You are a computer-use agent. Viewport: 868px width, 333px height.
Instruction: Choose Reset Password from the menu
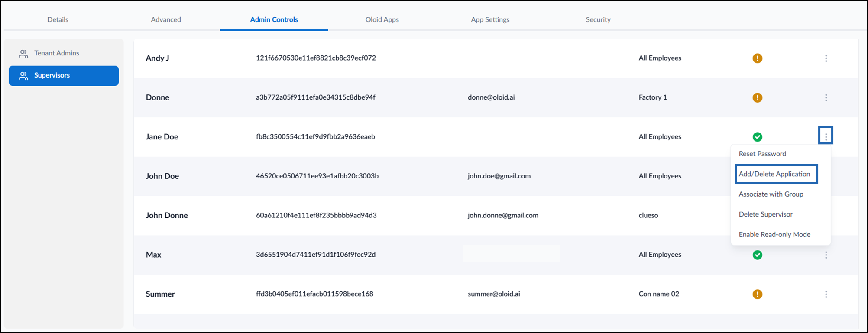(x=762, y=154)
